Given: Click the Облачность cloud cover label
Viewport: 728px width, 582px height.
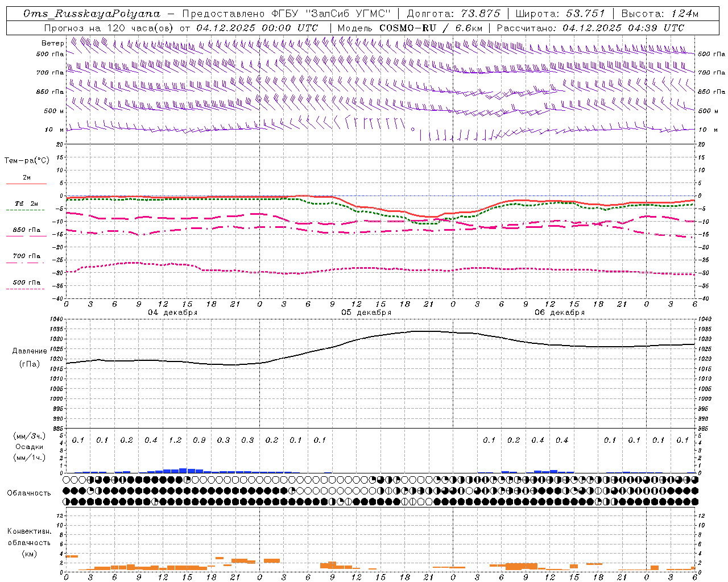Looking at the screenshot, I should click(29, 493).
